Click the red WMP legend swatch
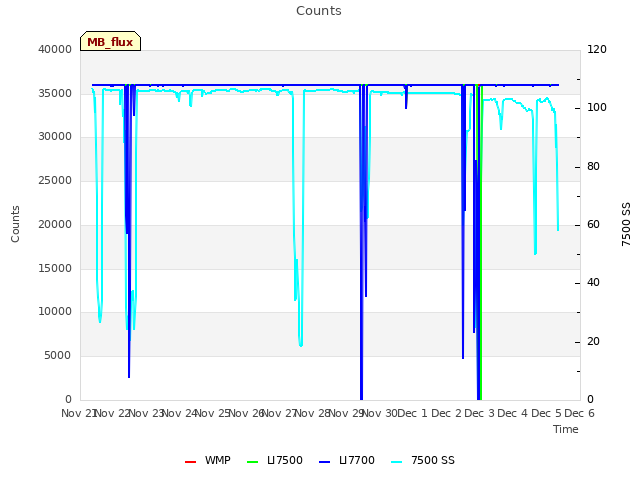The image size is (640, 480). [x=191, y=462]
